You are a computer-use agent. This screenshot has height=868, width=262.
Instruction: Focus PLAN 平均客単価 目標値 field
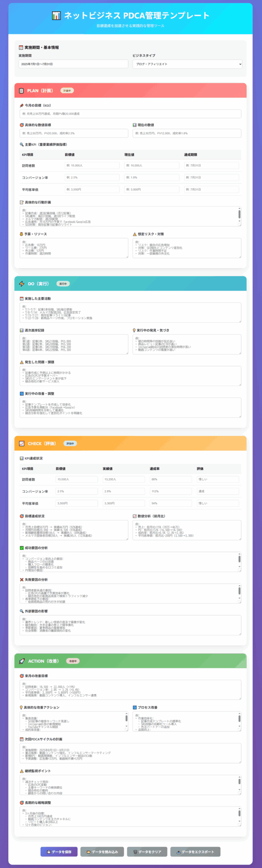coord(92,189)
